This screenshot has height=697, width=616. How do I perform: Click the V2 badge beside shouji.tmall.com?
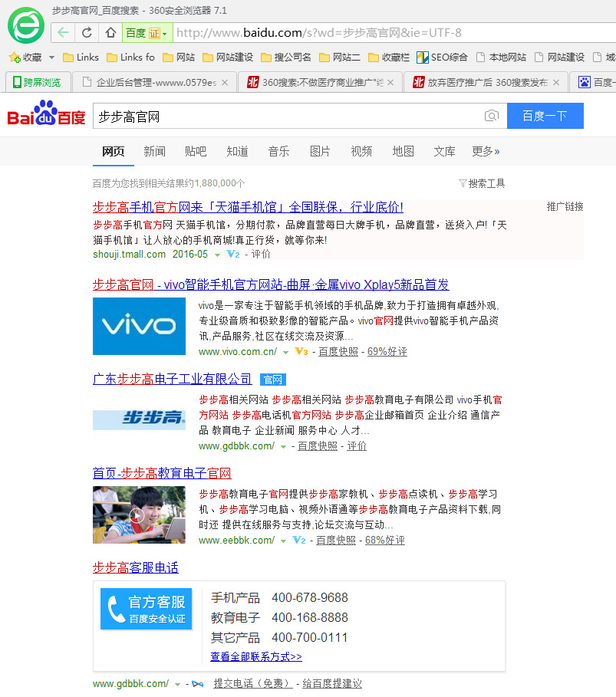pos(233,255)
